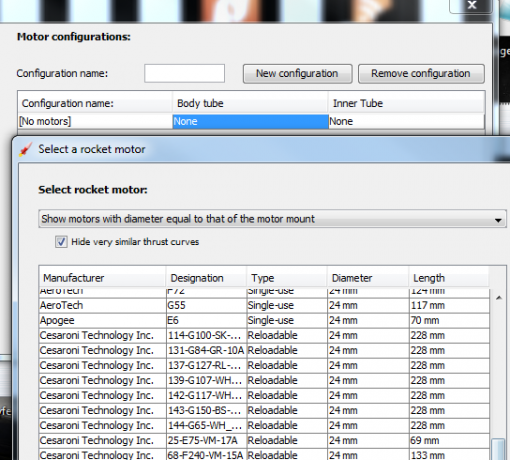Sort by the Designation column header
This screenshot has width=510, height=460.
point(206,278)
